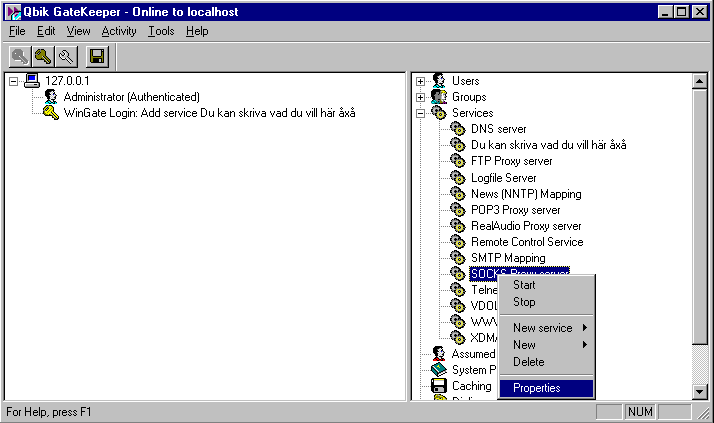Viewport: 714px width, 423px height.
Task: Select the WinGate Login: Add service entry
Action: pos(209,113)
